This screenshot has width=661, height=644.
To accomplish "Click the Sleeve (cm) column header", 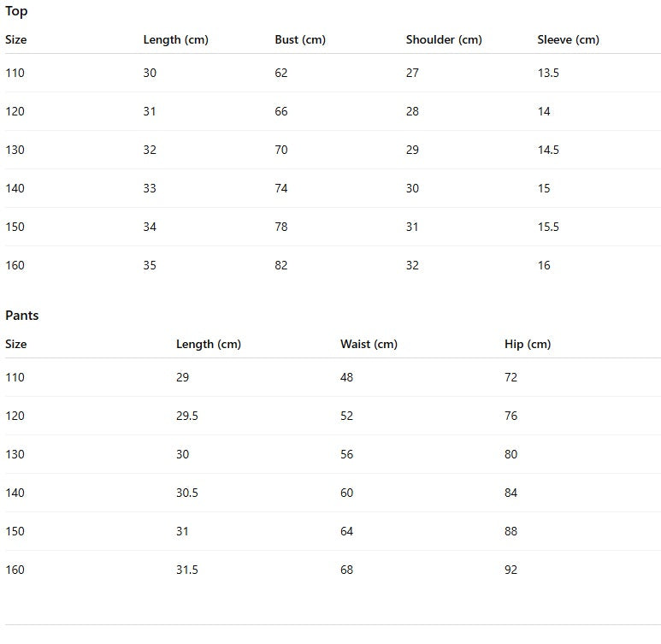I will (x=568, y=39).
